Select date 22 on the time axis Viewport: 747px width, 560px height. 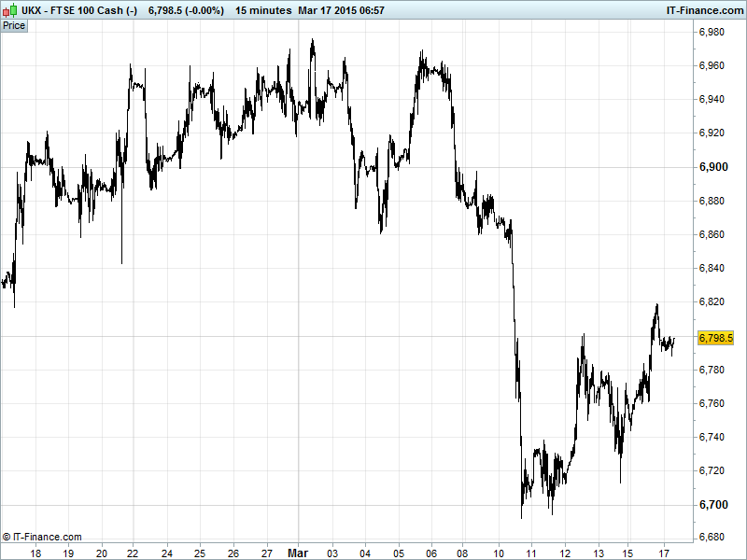[134, 552]
